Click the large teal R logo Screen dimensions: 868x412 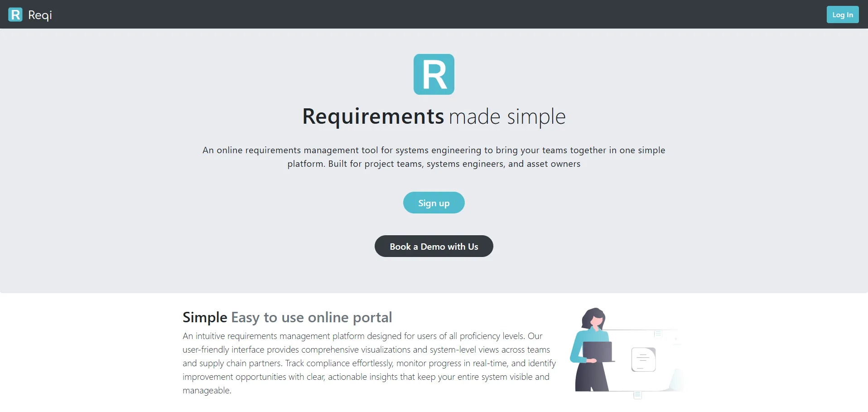[434, 74]
